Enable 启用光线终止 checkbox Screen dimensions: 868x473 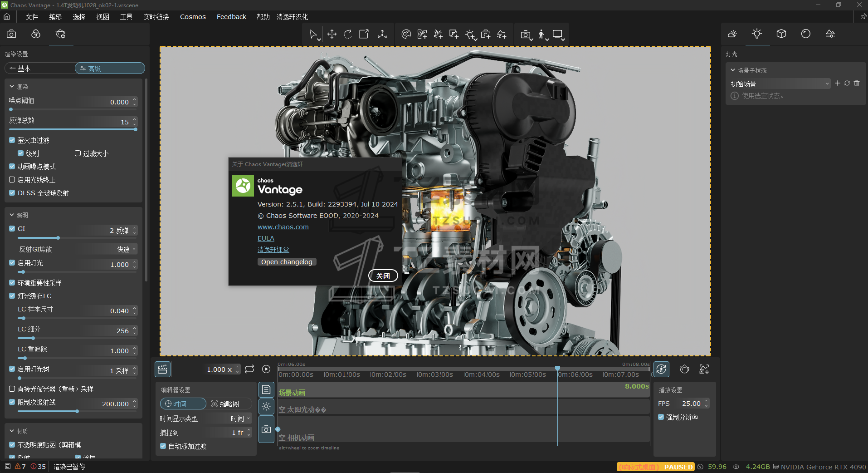click(12, 180)
